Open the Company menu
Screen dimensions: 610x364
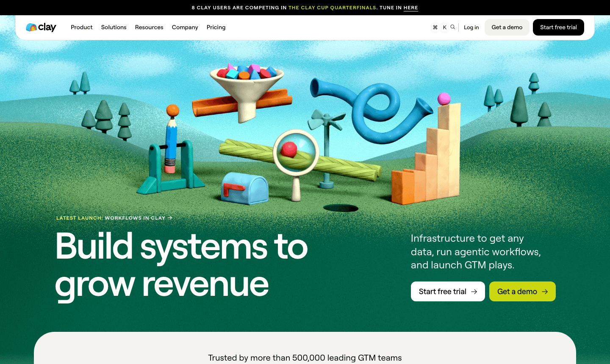coord(185,27)
